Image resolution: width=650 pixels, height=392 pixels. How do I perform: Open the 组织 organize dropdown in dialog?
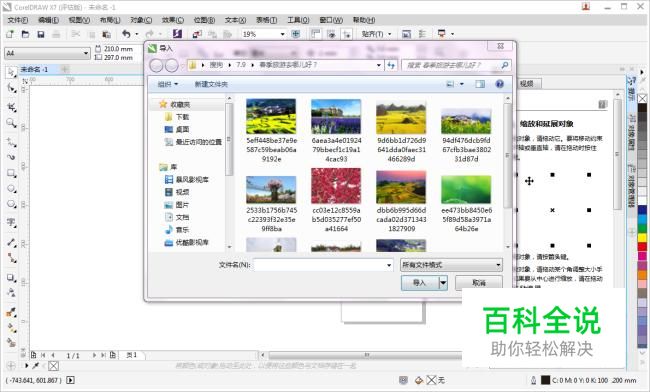[168, 84]
